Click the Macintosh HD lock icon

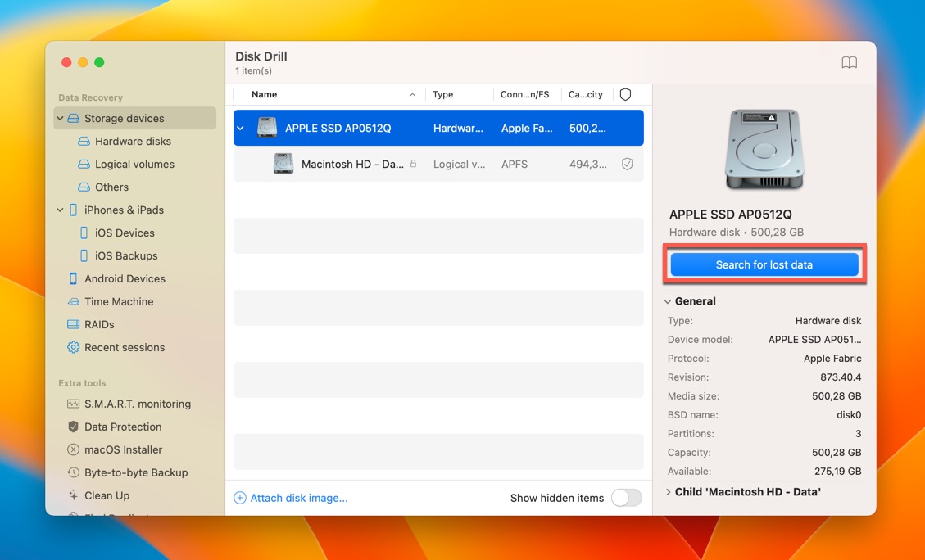coord(413,164)
